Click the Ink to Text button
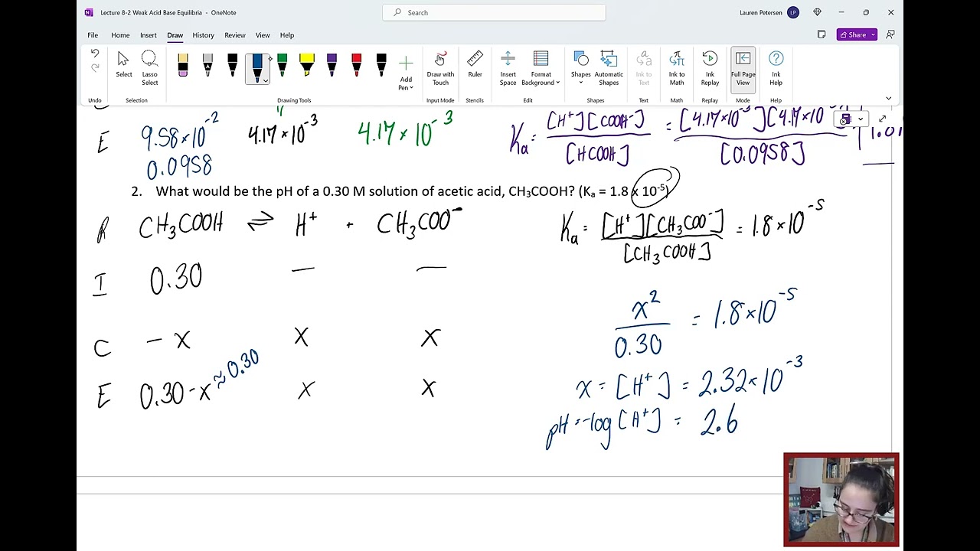980x551 pixels. coord(644,69)
